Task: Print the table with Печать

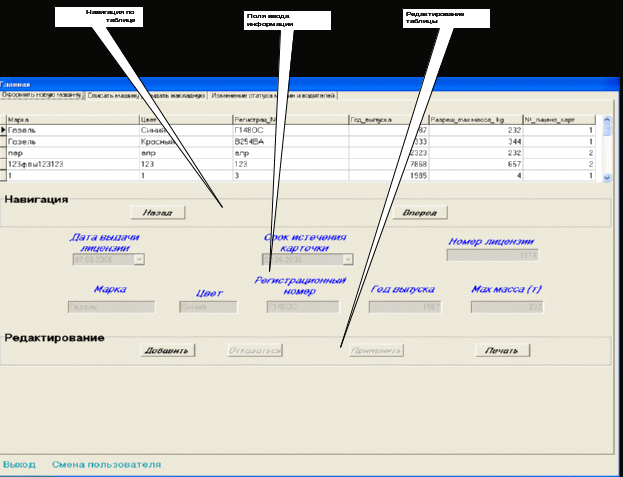Action: 503,350
